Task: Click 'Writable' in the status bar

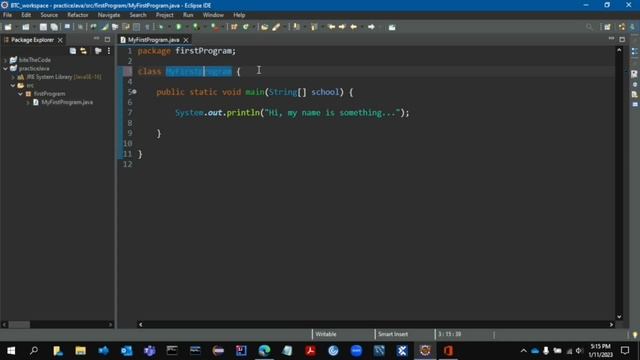Action: coord(325,334)
